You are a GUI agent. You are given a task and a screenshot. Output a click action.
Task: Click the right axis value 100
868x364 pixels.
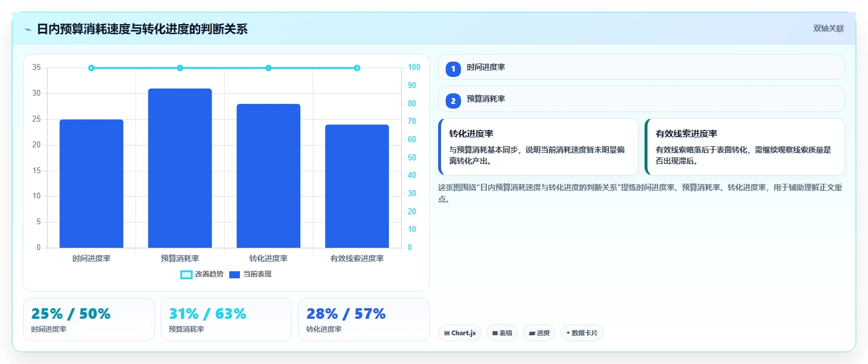414,67
